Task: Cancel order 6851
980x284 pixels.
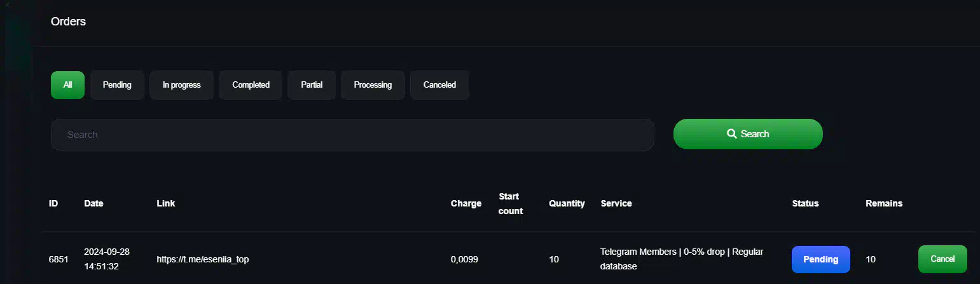Action: [942, 259]
